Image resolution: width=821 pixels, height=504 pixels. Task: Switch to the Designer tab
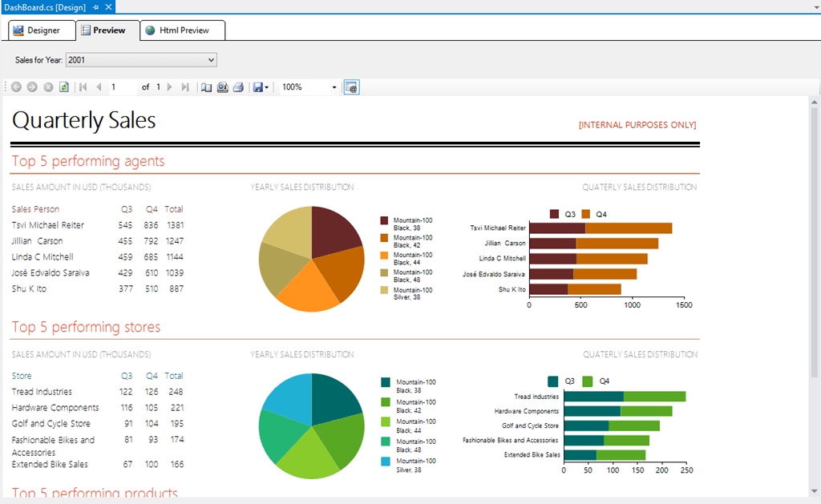click(x=40, y=30)
